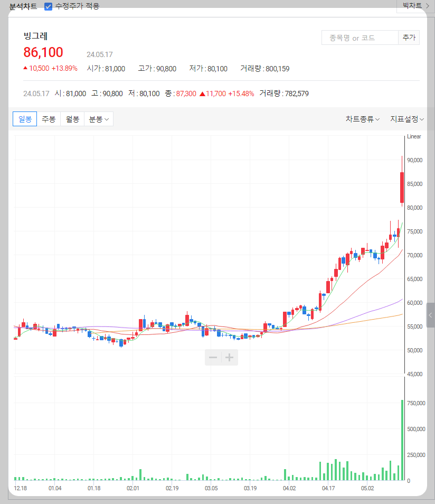435x504 pixels.
Task: Select the 주봉 tab
Action: [x=49, y=119]
